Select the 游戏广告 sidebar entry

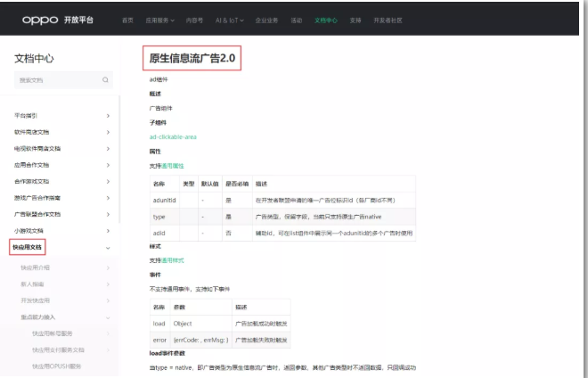pyautogui.click(x=37, y=198)
